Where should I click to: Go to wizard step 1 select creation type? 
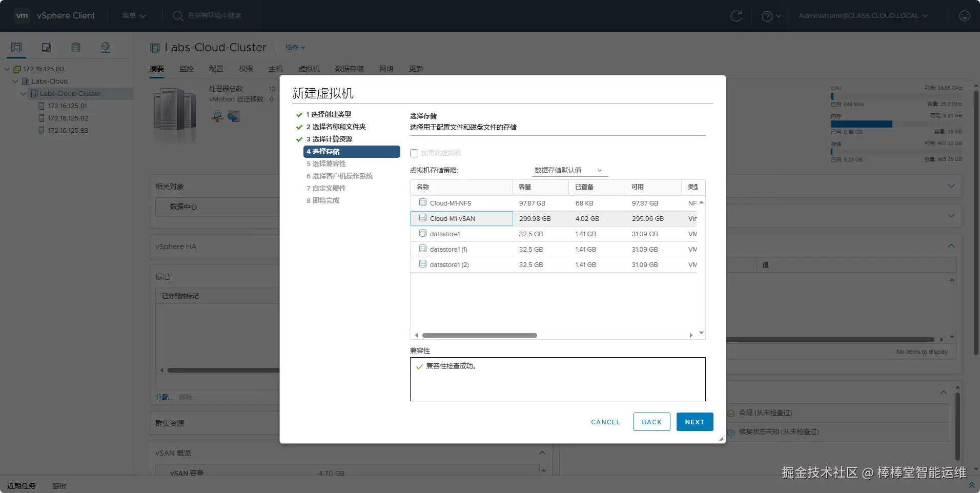[x=329, y=114]
